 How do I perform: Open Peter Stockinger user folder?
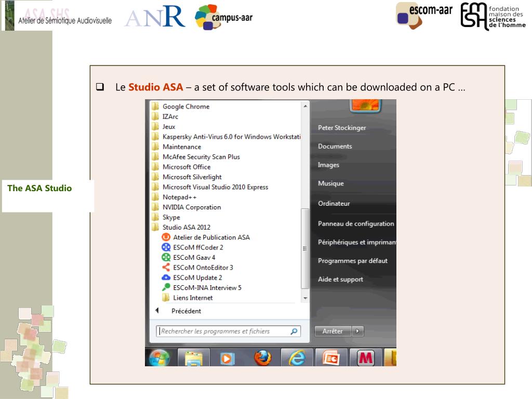(342, 128)
